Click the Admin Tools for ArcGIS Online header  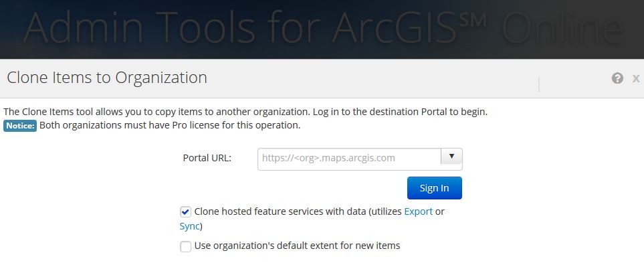[322, 29]
